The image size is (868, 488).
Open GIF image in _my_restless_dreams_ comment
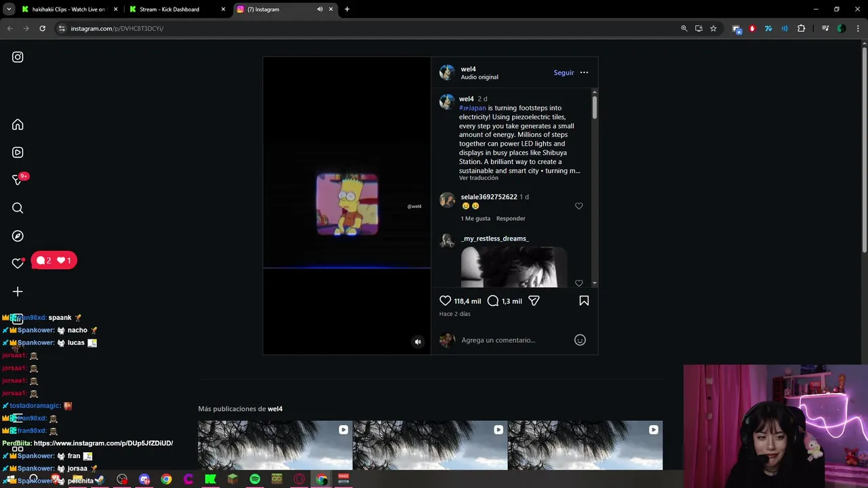pyautogui.click(x=514, y=267)
